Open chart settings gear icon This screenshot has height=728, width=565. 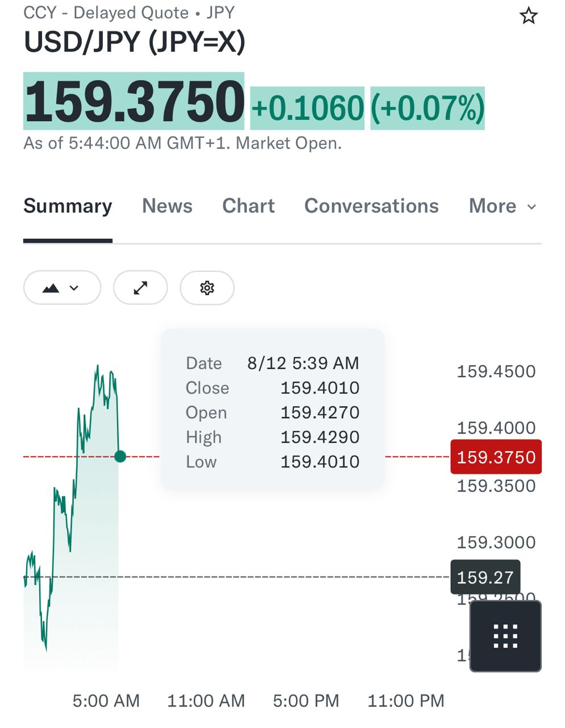207,288
